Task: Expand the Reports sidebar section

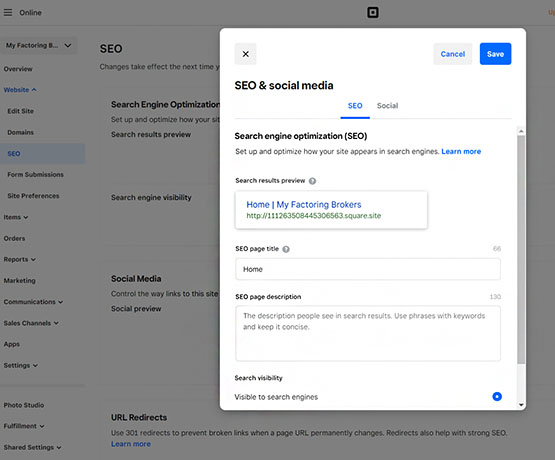Action: click(x=19, y=259)
